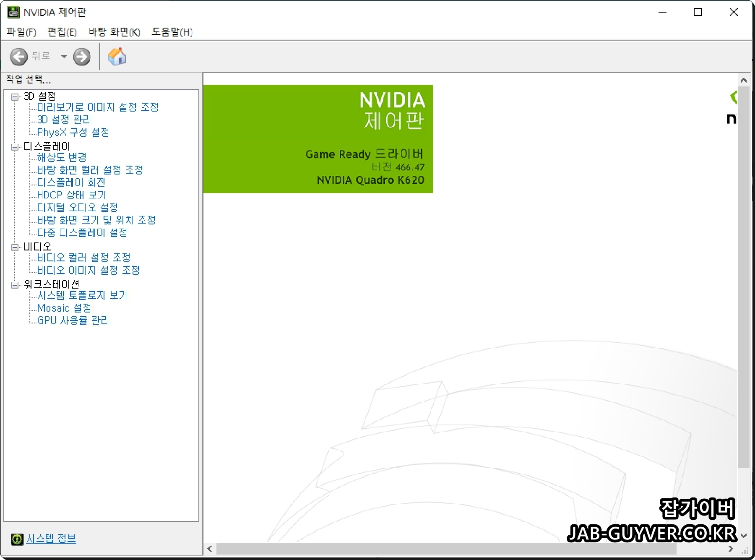Collapse the 비디오 tree node

(15, 247)
